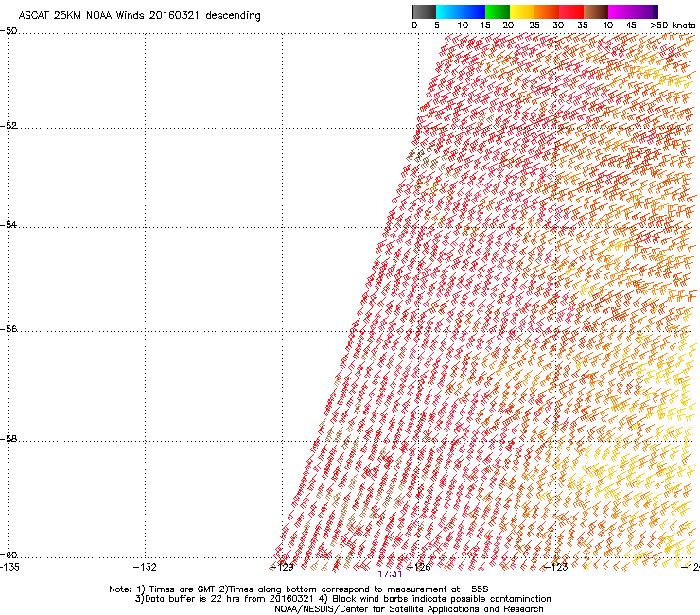
Task: Click the -60 latitude axis label
Action: click(9, 554)
